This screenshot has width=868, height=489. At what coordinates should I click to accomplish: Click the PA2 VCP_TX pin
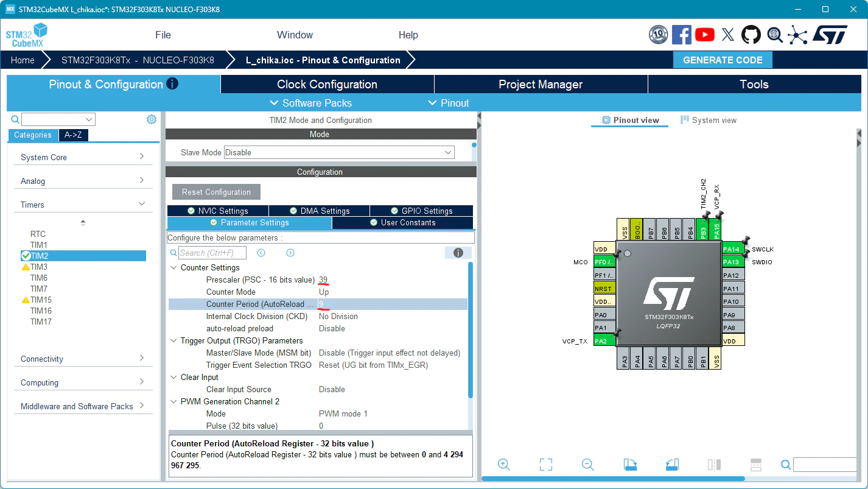[604, 341]
